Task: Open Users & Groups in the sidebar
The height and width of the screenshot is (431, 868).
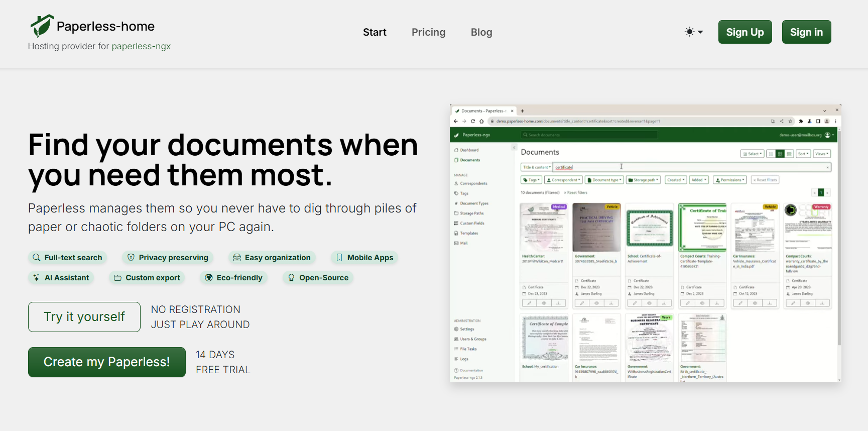Action: (470, 339)
